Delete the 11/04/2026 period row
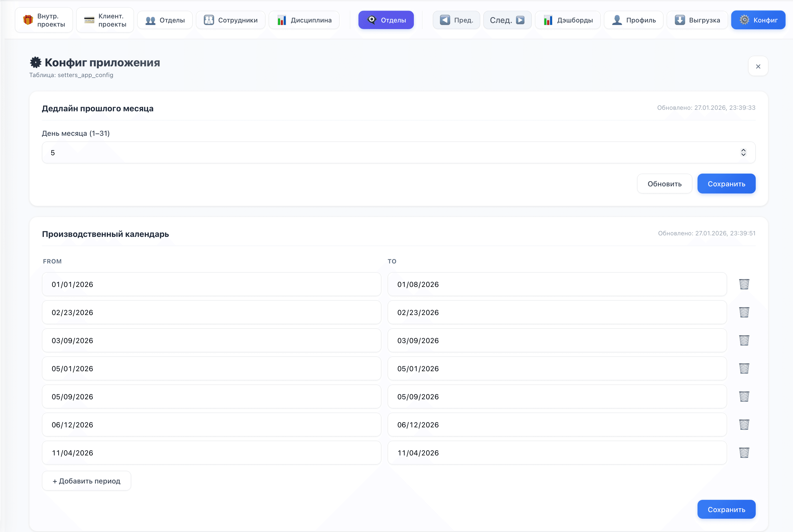Screen dimensions: 793x532 click(x=744, y=453)
